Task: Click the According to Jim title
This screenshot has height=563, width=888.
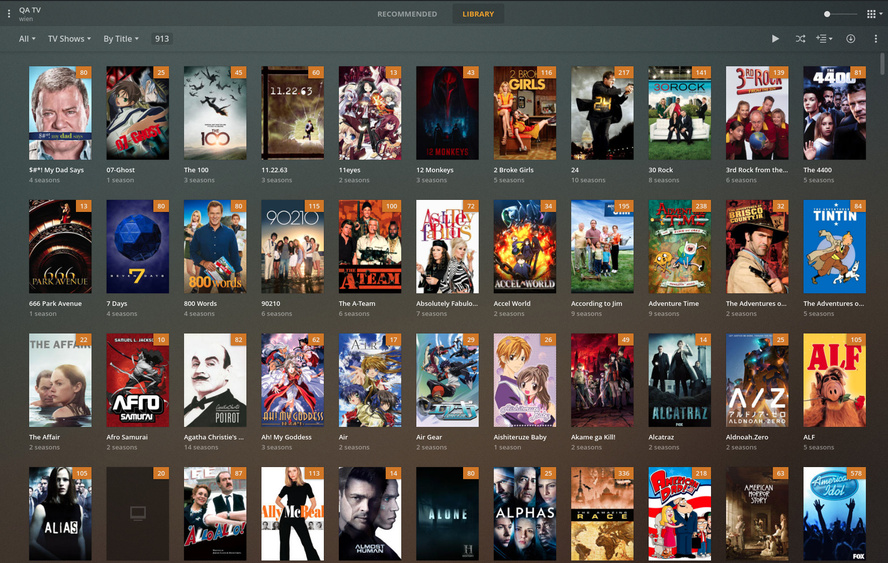Action: pos(596,304)
